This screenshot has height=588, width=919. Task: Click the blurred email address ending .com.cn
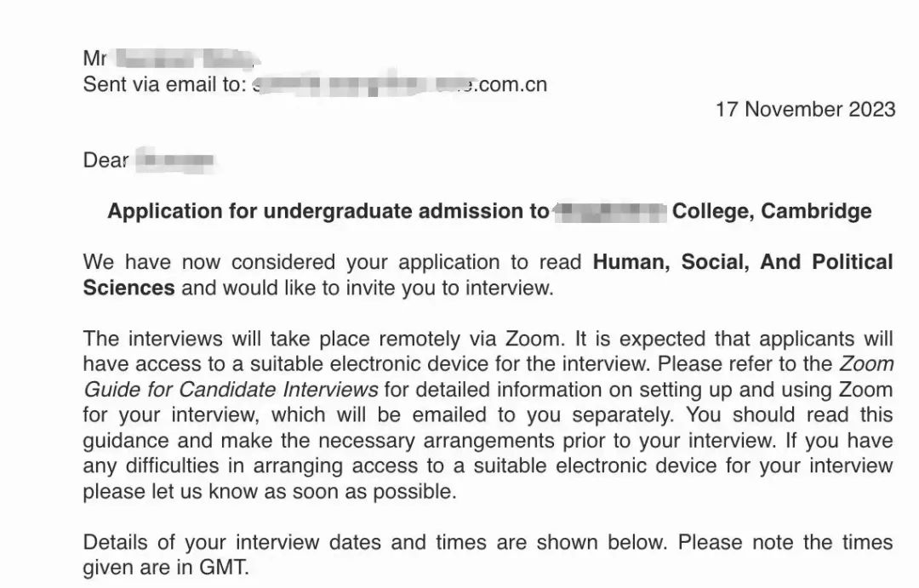[400, 84]
